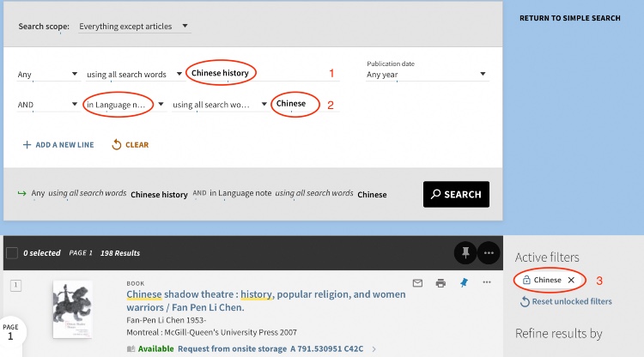Click the 'Active filters' heading
Viewport: 644px width, 357px height.
point(547,257)
